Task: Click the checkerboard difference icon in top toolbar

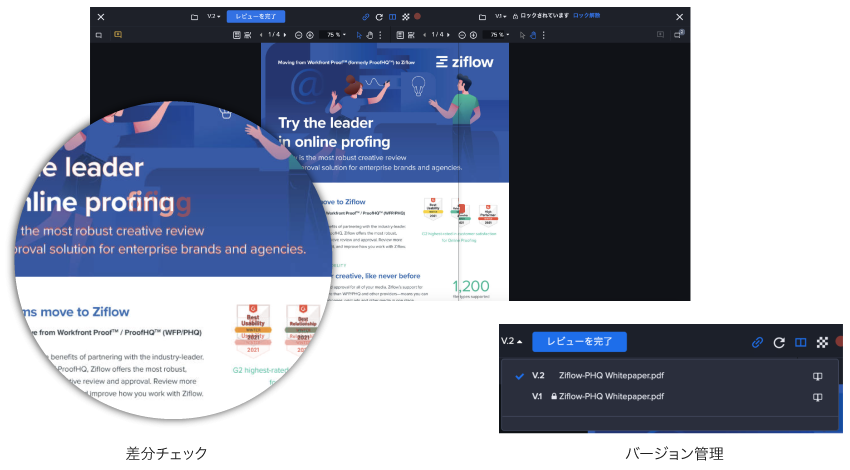Action: (x=405, y=17)
